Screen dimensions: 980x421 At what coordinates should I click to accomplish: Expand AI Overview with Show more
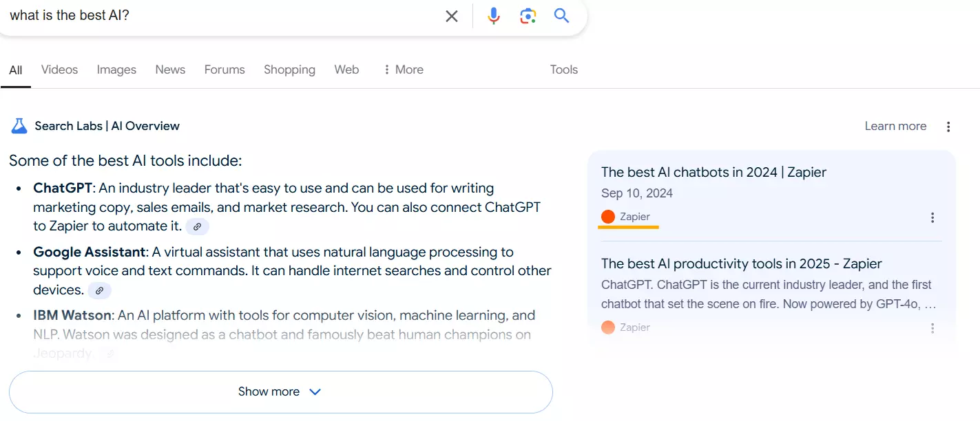tap(280, 391)
